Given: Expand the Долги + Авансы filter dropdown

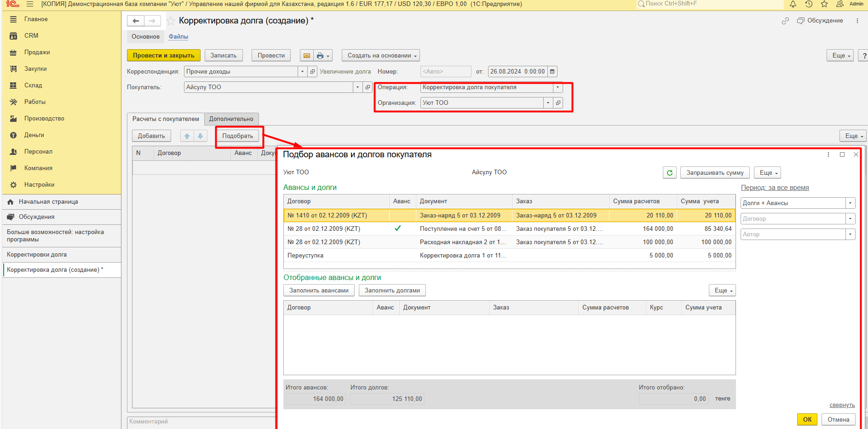Looking at the screenshot, I should tap(850, 203).
